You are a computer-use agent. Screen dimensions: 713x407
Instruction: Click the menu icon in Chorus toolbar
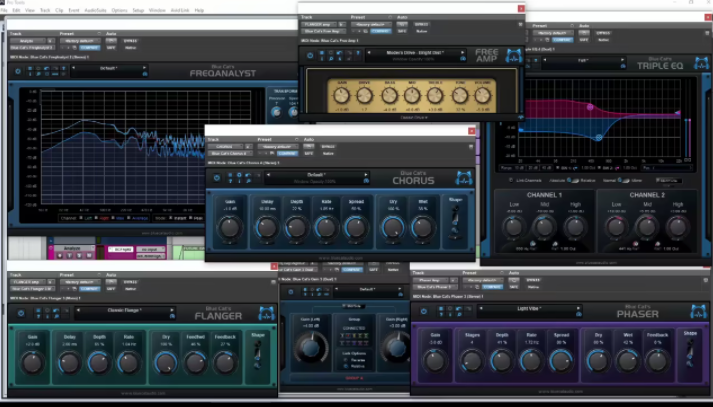click(231, 175)
